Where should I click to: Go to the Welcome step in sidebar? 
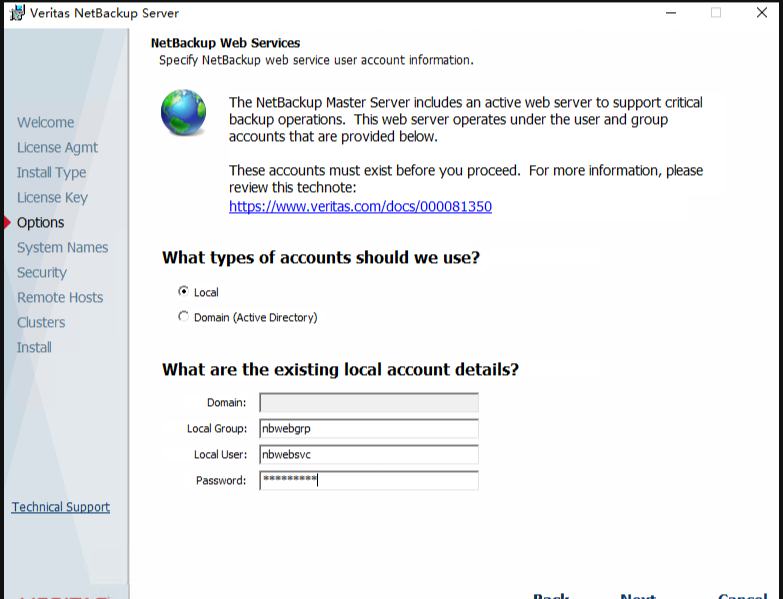pyautogui.click(x=45, y=122)
